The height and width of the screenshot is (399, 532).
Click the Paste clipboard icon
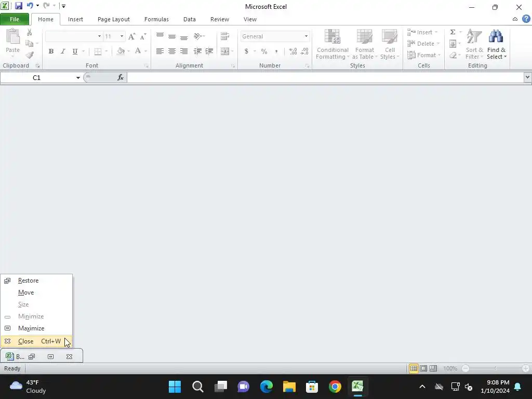[13, 37]
